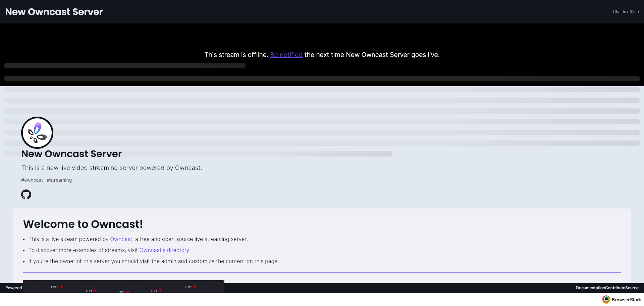The image size is (644, 306).
Task: Select the #streaming tag
Action: (x=59, y=180)
